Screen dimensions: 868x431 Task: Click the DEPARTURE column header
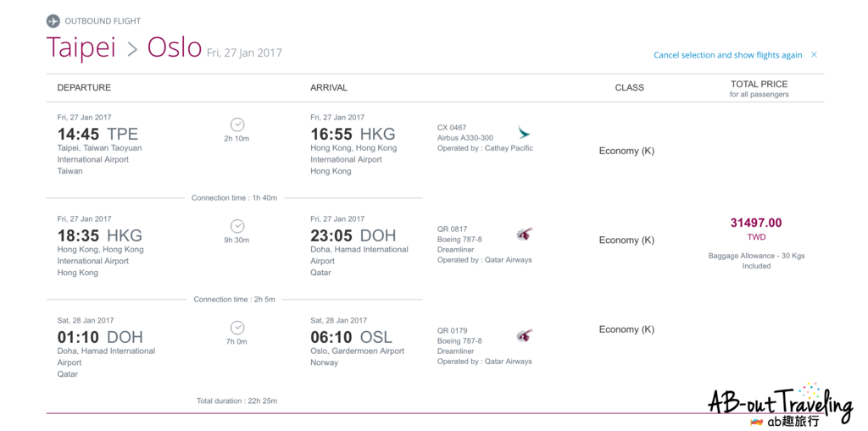[84, 87]
